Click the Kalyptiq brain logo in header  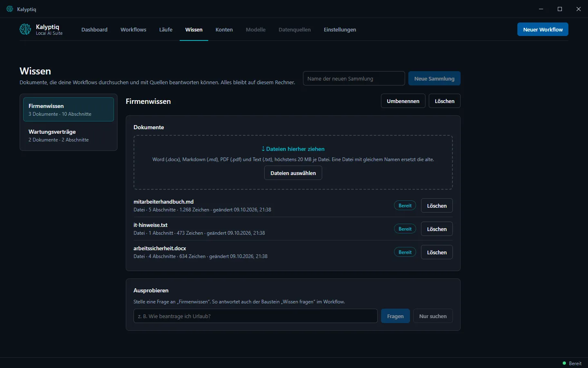tap(25, 29)
